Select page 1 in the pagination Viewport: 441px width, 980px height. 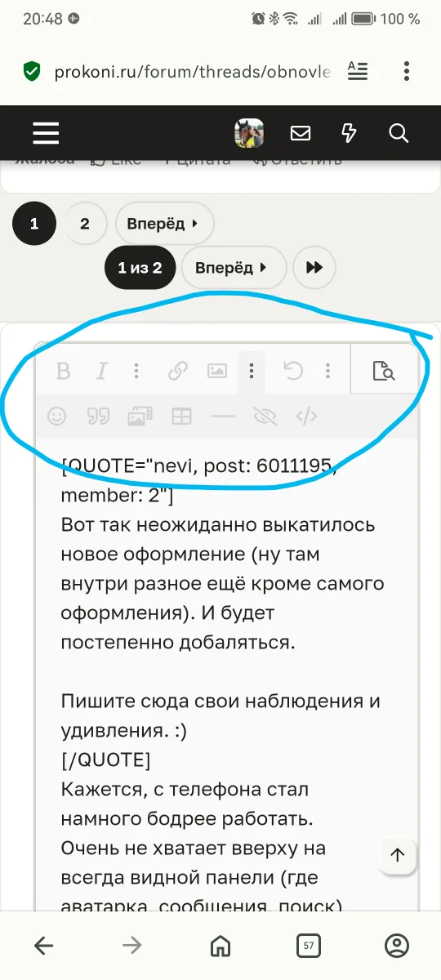pyautogui.click(x=34, y=223)
